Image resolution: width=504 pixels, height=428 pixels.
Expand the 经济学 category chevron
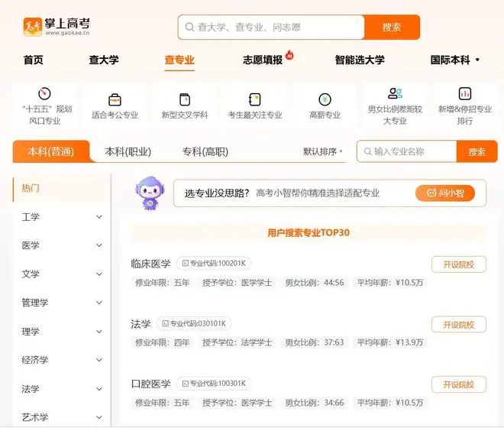click(x=99, y=360)
